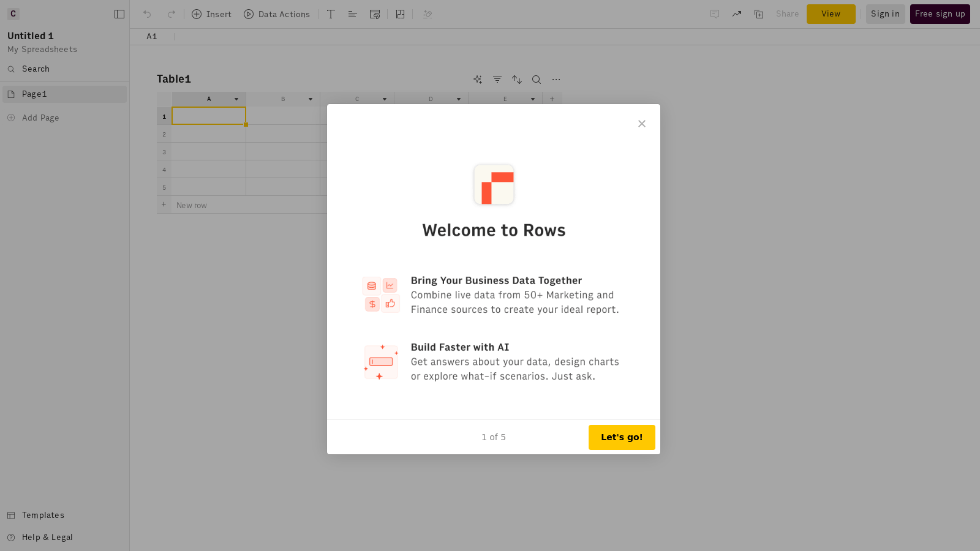980x551 pixels.
Task: Click the cell format icon in toolbar
Action: [x=375, y=14]
